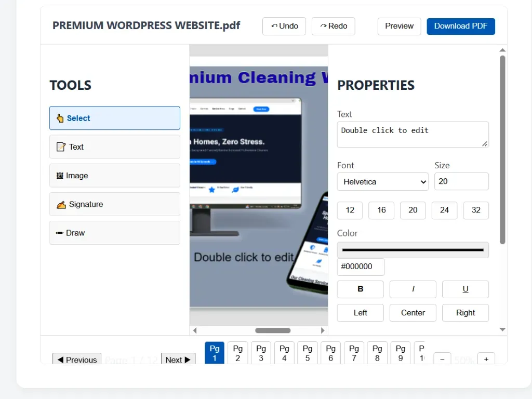Pick the Signature tool

(115, 204)
